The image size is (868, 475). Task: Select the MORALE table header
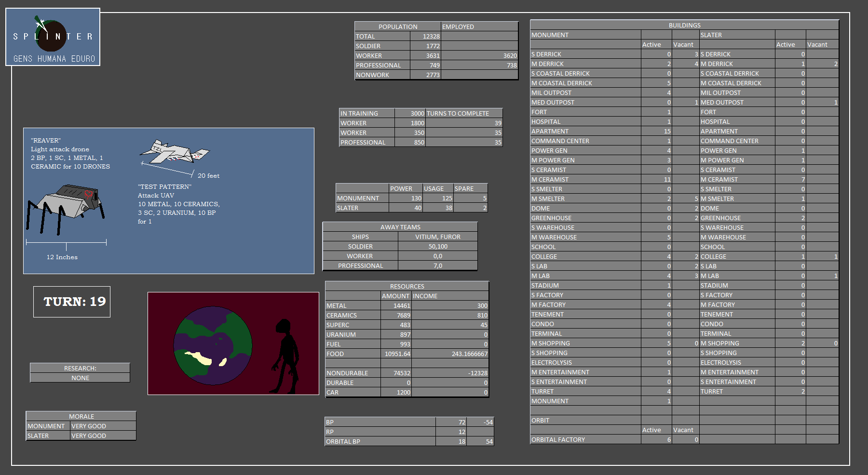click(x=81, y=416)
